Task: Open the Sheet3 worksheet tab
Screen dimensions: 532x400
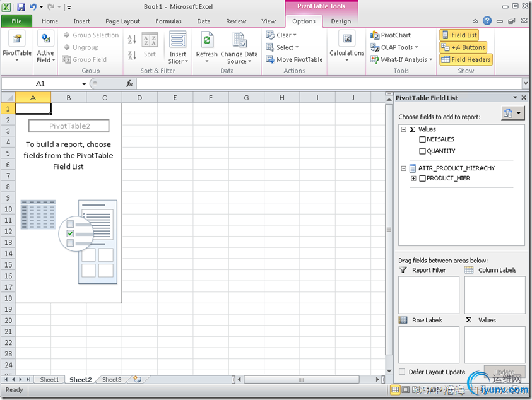Action: pos(112,380)
